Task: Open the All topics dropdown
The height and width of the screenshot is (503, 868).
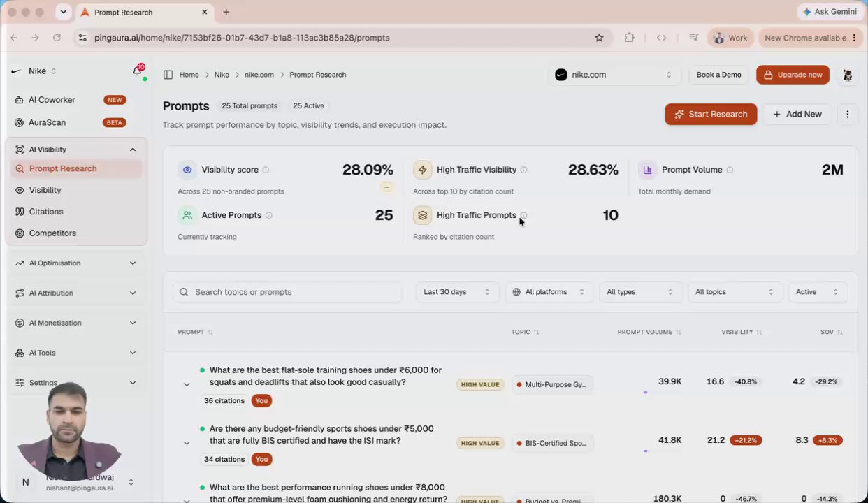Action: pyautogui.click(x=734, y=292)
